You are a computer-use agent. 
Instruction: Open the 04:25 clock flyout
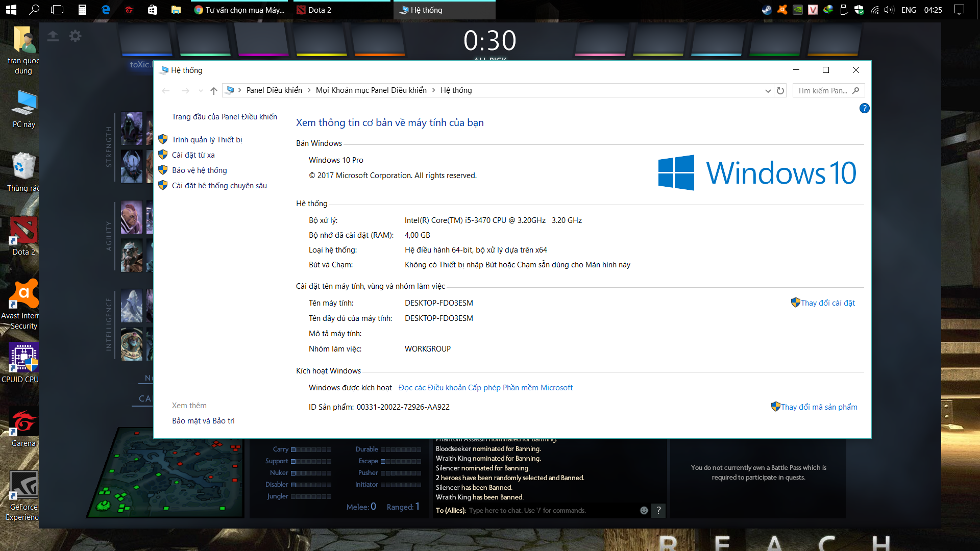(x=933, y=10)
